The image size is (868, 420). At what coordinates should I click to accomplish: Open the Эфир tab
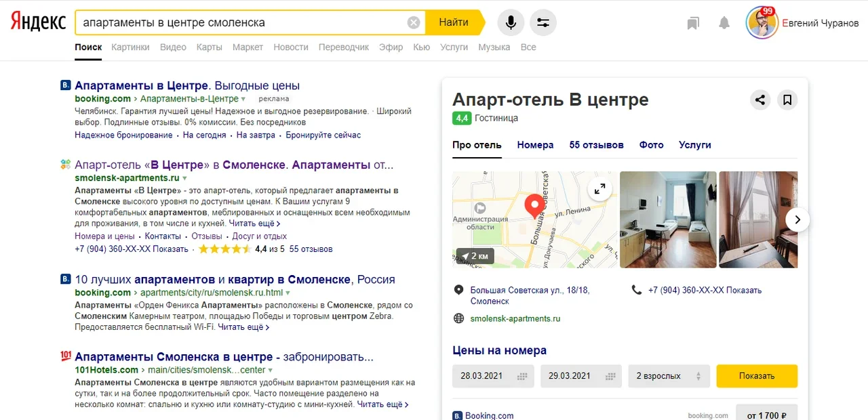click(x=391, y=47)
